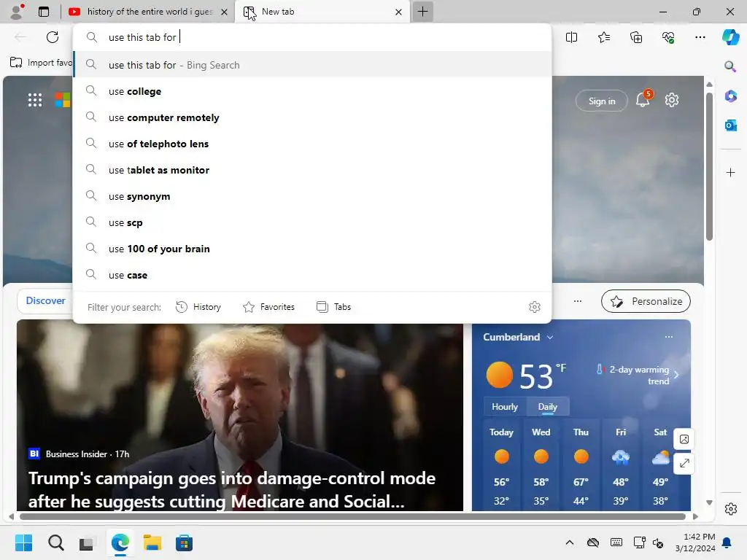Switch weather card to Hourly tab

[505, 407]
